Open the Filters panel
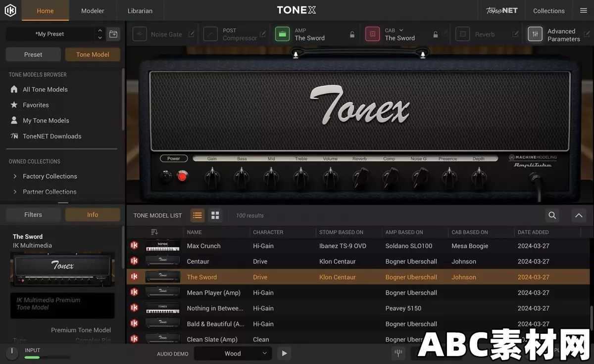 coord(32,214)
